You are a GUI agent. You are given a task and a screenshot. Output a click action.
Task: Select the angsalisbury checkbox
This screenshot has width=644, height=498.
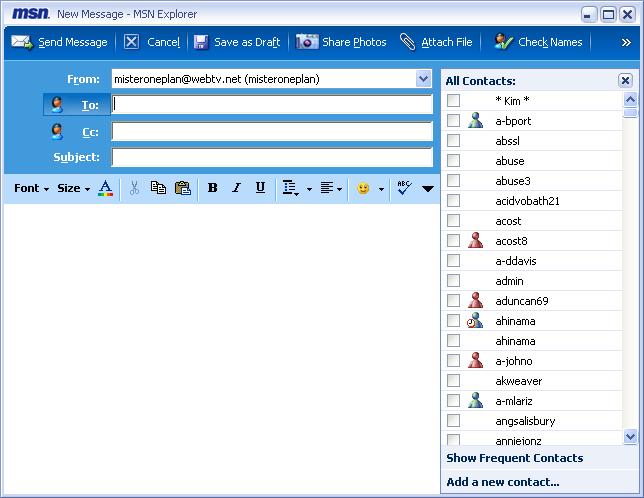click(453, 421)
